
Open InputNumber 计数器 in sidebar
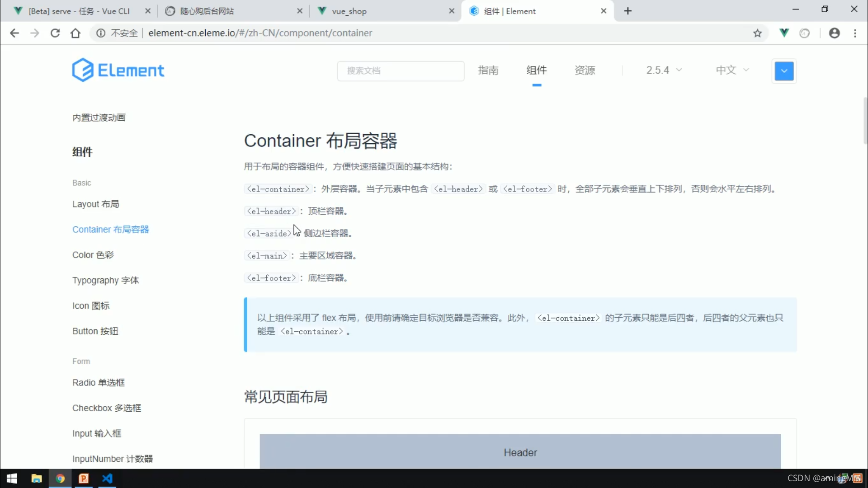click(x=113, y=459)
